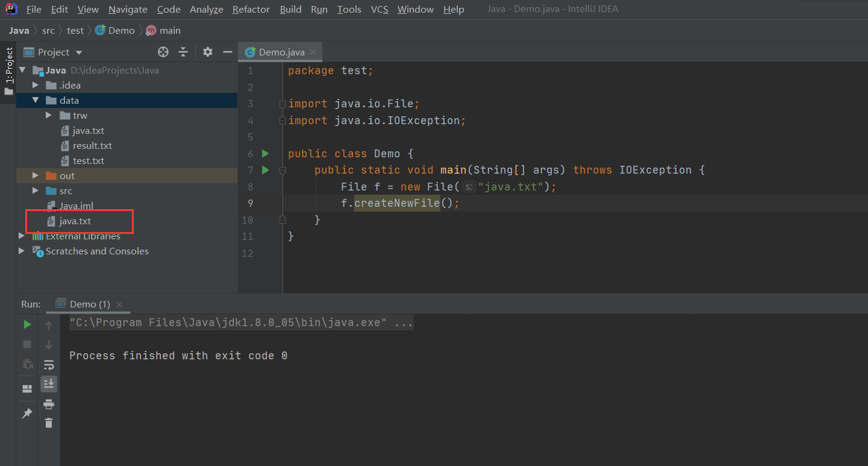The height and width of the screenshot is (466, 868).
Task: Open the Refactor menu
Action: (252, 10)
